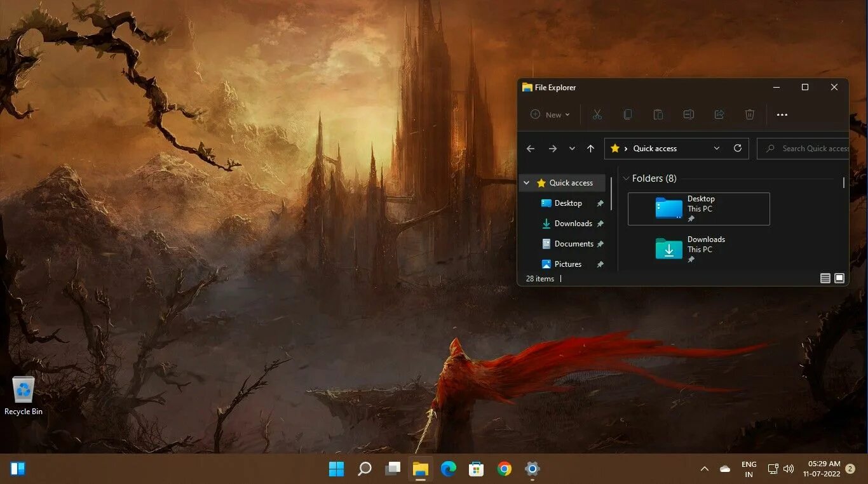The image size is (868, 484).
Task: Open the Windows Start menu
Action: (336, 469)
